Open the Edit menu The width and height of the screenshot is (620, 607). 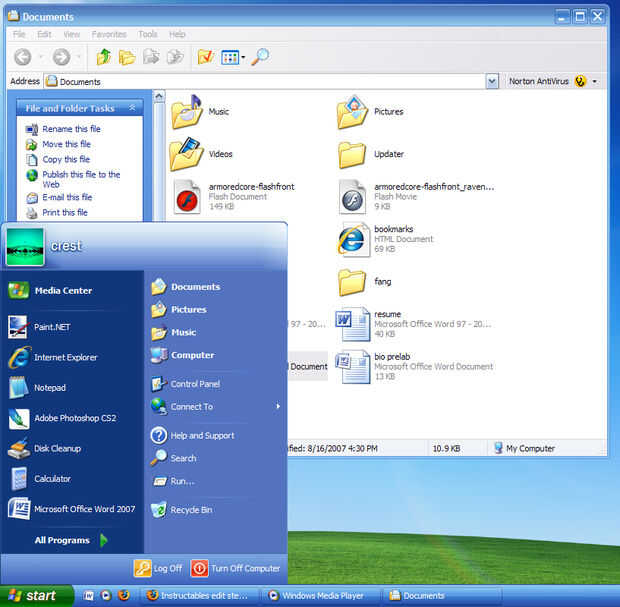[44, 34]
